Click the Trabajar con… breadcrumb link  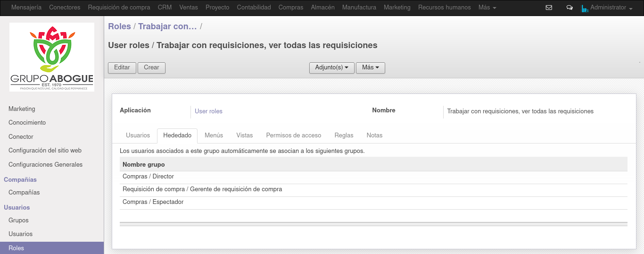(x=167, y=26)
